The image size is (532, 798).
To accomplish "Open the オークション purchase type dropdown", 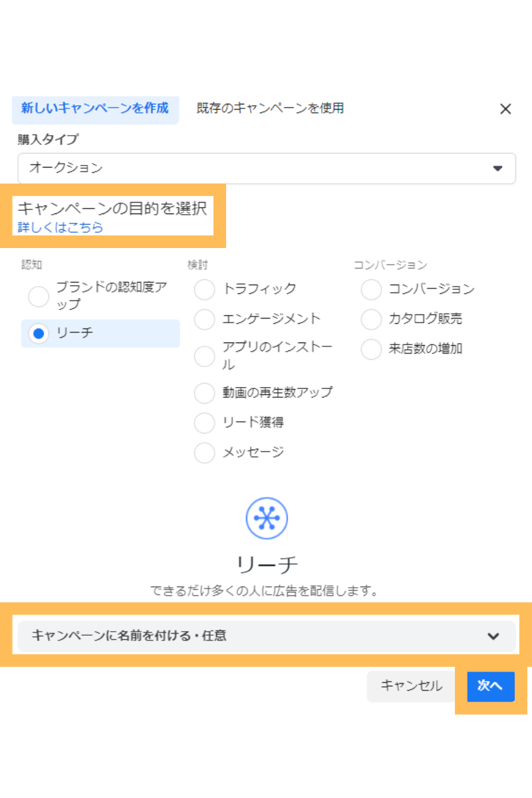I will coord(267,168).
